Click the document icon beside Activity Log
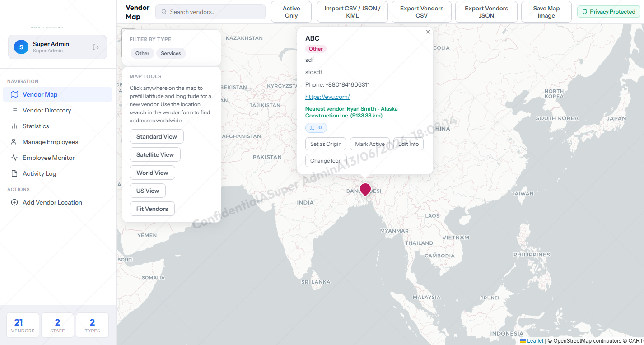Screen dimensions: 644x345 click(14, 173)
